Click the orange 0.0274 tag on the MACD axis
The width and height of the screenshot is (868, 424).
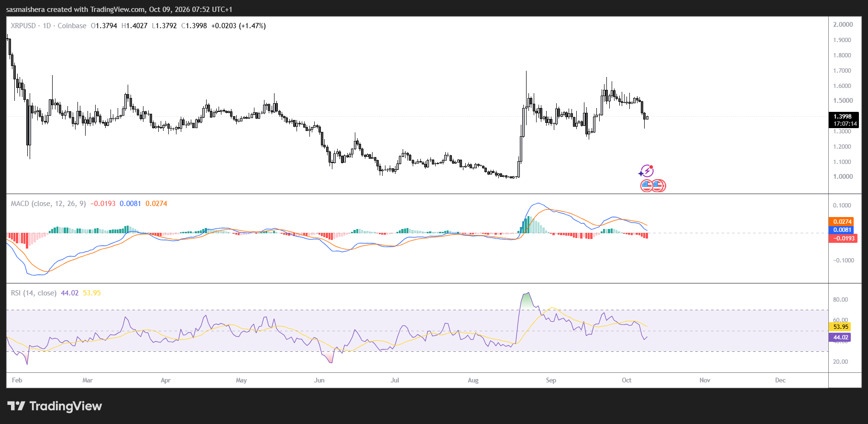coord(842,221)
